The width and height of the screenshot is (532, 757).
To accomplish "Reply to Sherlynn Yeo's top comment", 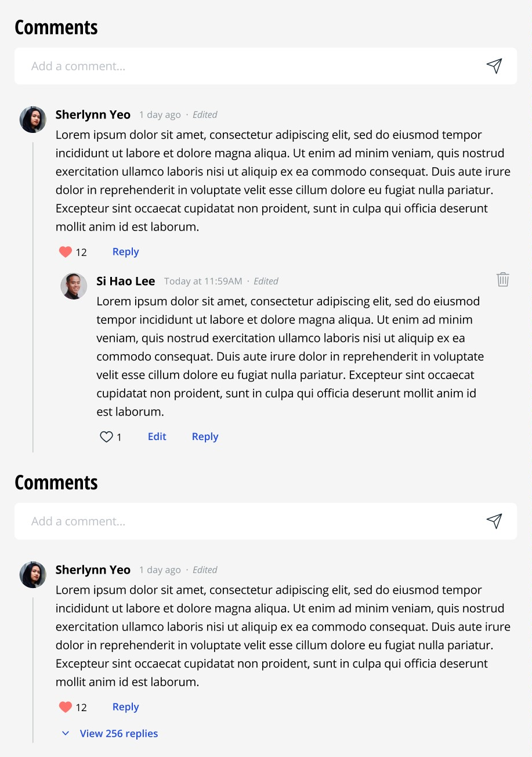I will pos(125,252).
